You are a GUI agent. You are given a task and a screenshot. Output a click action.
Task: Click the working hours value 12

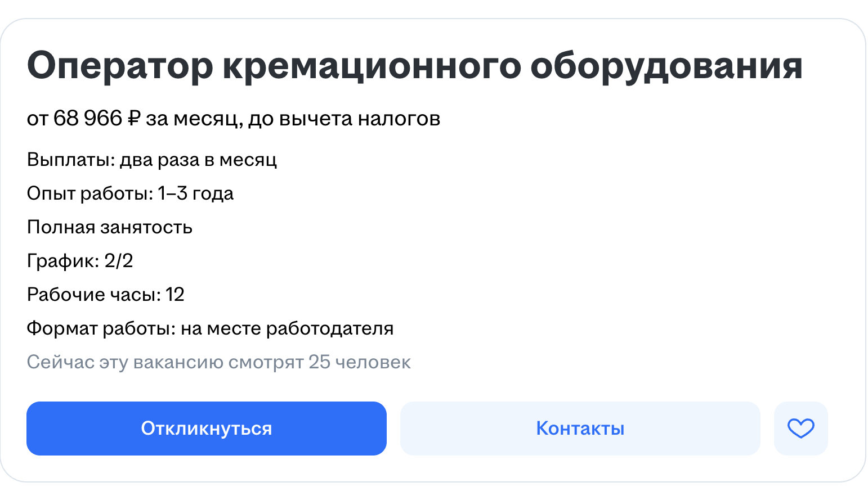(x=175, y=295)
